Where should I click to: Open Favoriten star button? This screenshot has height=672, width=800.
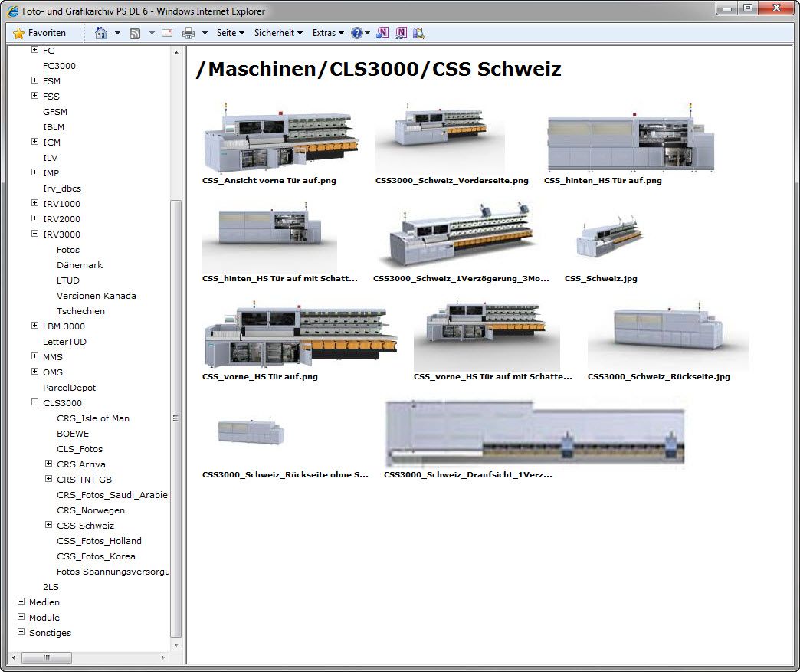[x=40, y=33]
